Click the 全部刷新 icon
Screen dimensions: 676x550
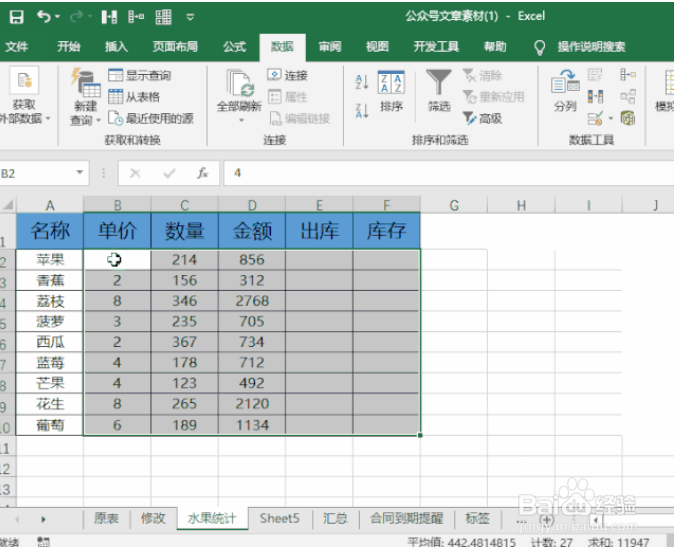tap(240, 84)
